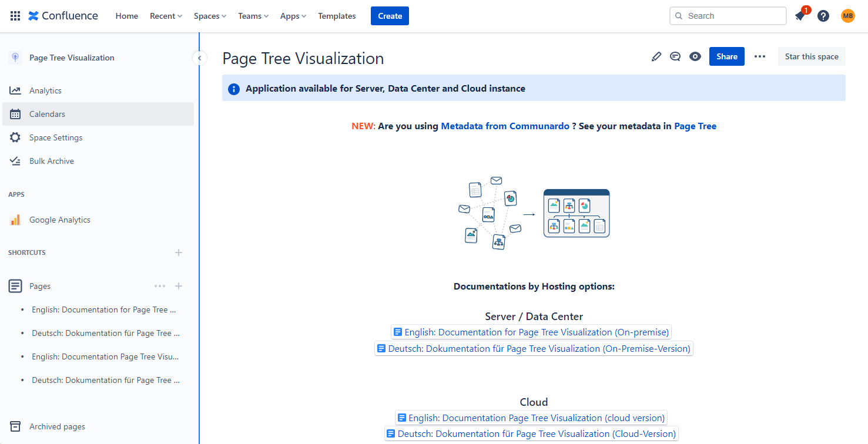The image size is (868, 444).
Task: Click the SHORTCUTS section header
Action: click(27, 253)
